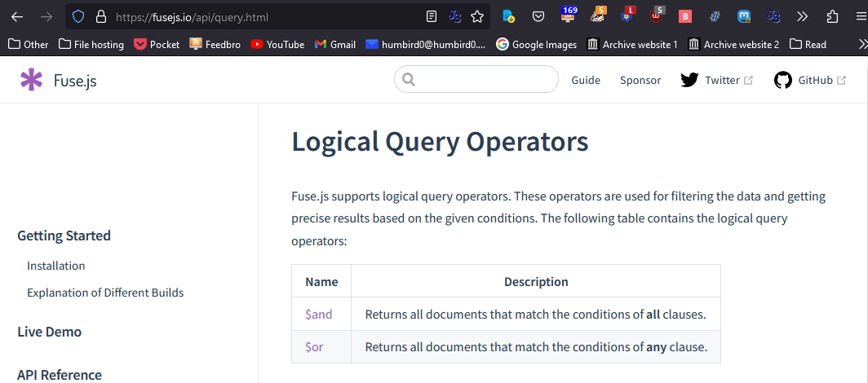This screenshot has height=383, width=868.
Task: Click the Mastodon extension icon
Action: (x=744, y=16)
